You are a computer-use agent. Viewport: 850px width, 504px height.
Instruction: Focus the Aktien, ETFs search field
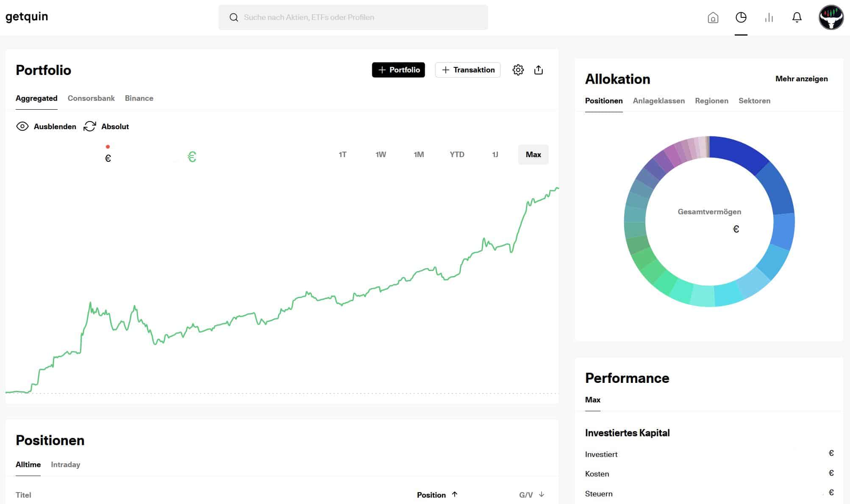pos(353,17)
